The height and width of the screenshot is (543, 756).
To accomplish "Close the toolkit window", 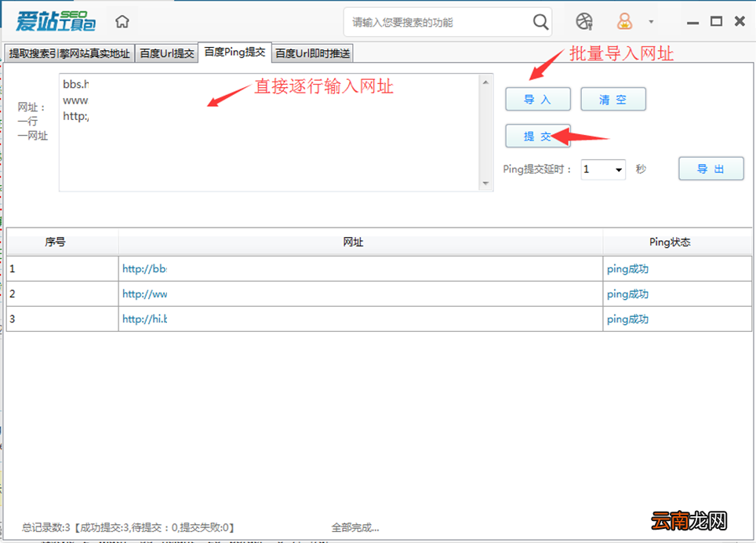I will 740,21.
